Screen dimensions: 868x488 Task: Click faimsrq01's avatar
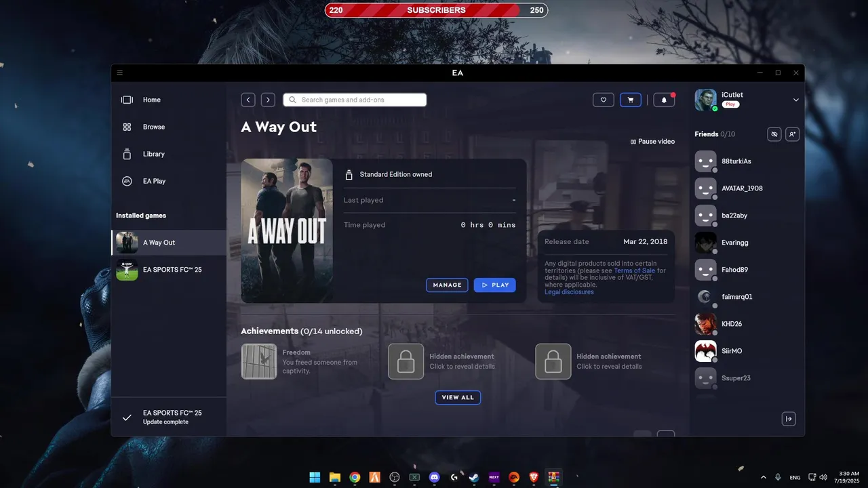point(705,297)
